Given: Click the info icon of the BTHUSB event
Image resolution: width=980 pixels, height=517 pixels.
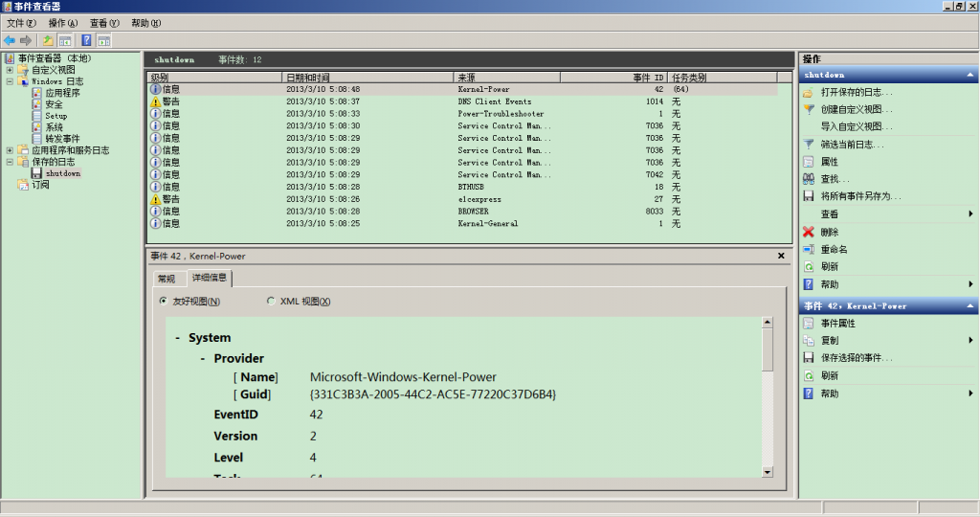Looking at the screenshot, I should click(x=156, y=187).
